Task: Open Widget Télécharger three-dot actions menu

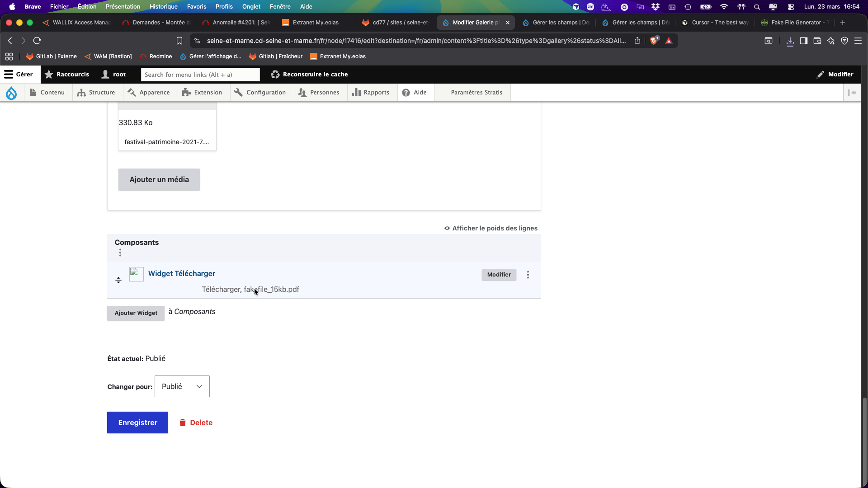Action: [528, 275]
